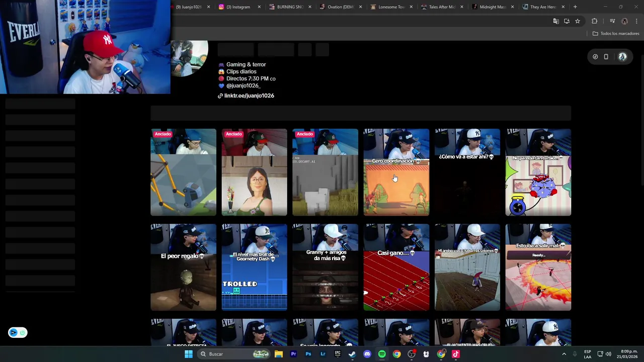The width and height of the screenshot is (644, 362).
Task: Open the media control icon in toolbar
Action: [x=612, y=21]
